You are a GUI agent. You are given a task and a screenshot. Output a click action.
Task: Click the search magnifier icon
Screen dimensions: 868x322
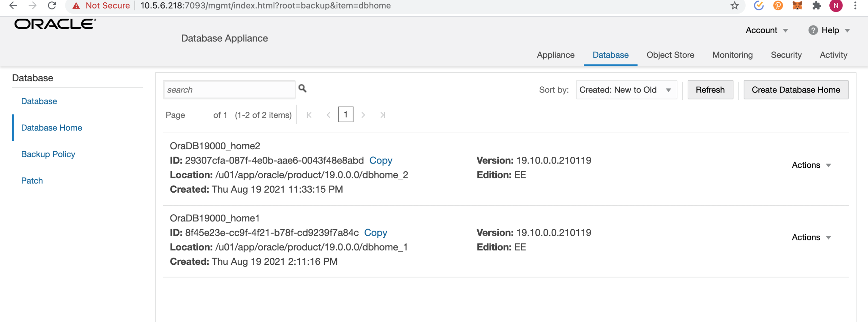point(302,89)
